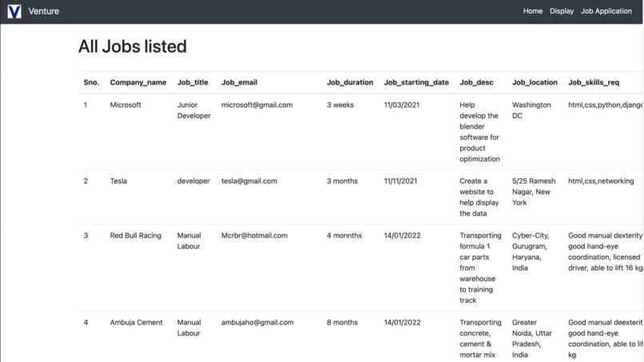
Task: Click the Job_skills_req column header
Action: (594, 82)
